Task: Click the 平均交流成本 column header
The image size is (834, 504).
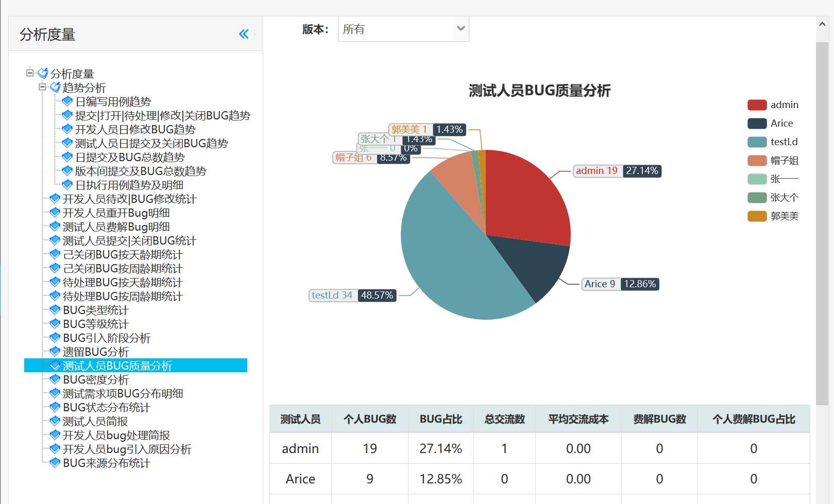Action: tap(578, 419)
